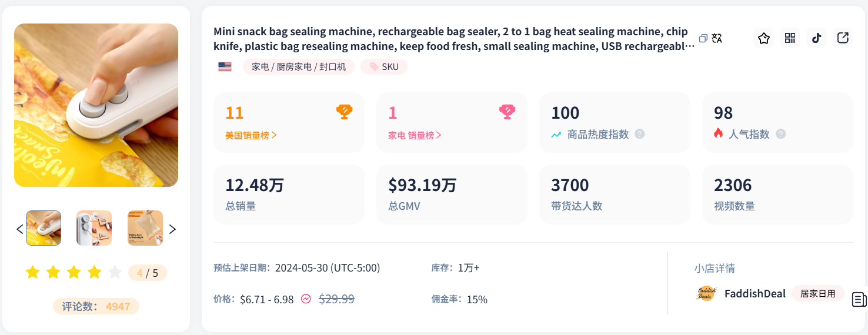Click the translate title icon
Image resolution: width=868 pixels, height=335 pixels.
click(x=717, y=39)
